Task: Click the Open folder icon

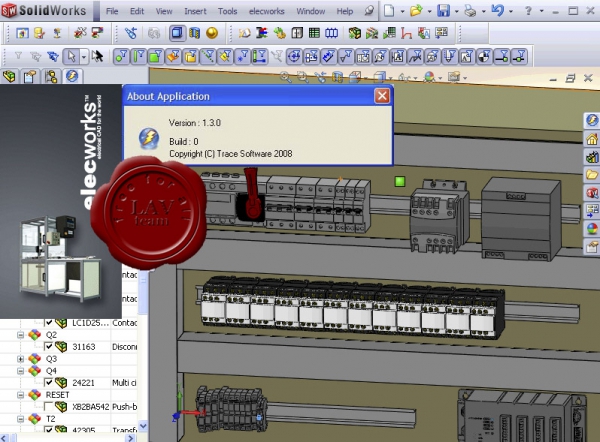Action: (416, 11)
